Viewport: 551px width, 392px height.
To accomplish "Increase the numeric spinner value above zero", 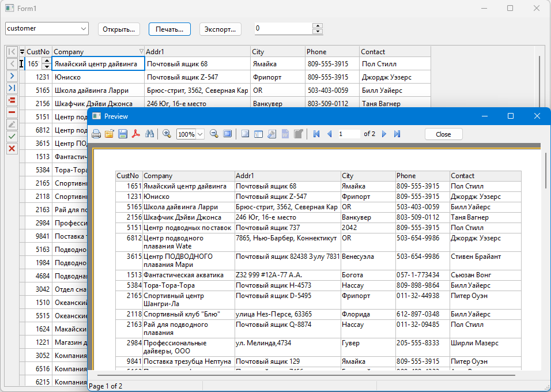I will [x=317, y=25].
